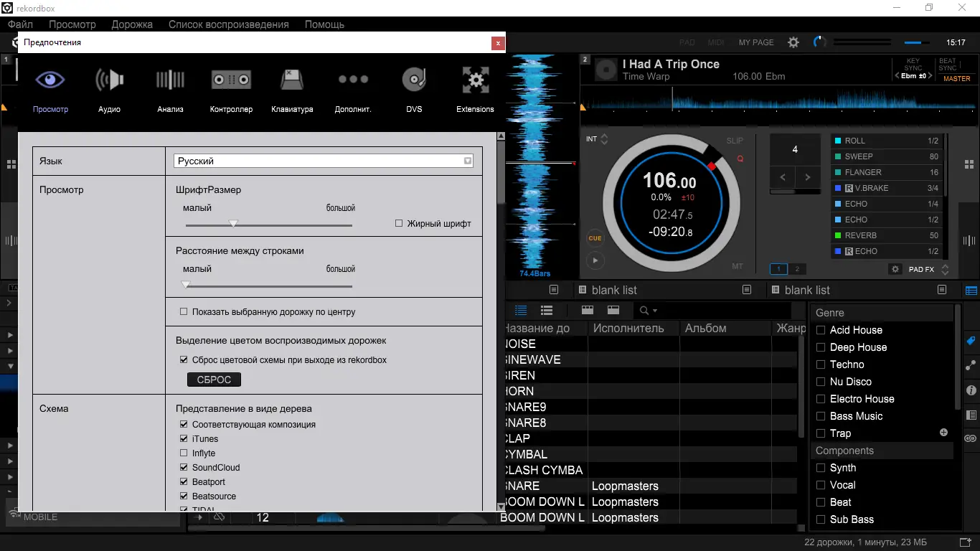Uncheck the Beatsource checkbox
This screenshot has height=551, width=980.
(x=184, y=496)
